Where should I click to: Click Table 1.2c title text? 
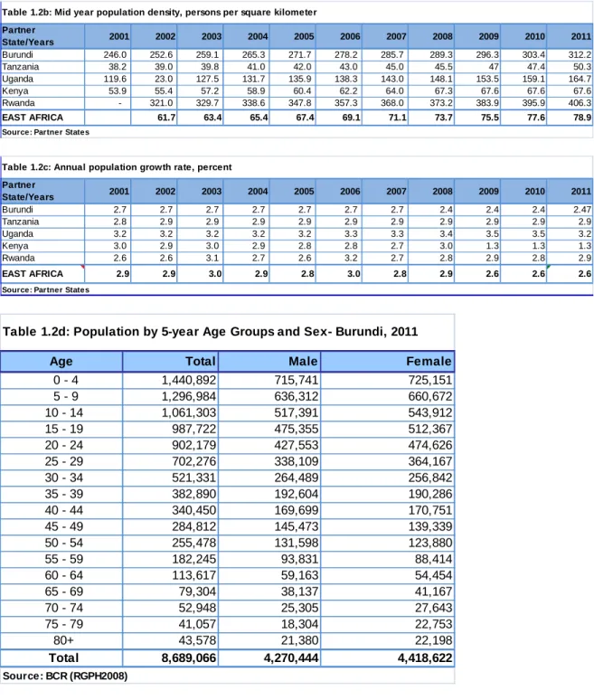[117, 167]
